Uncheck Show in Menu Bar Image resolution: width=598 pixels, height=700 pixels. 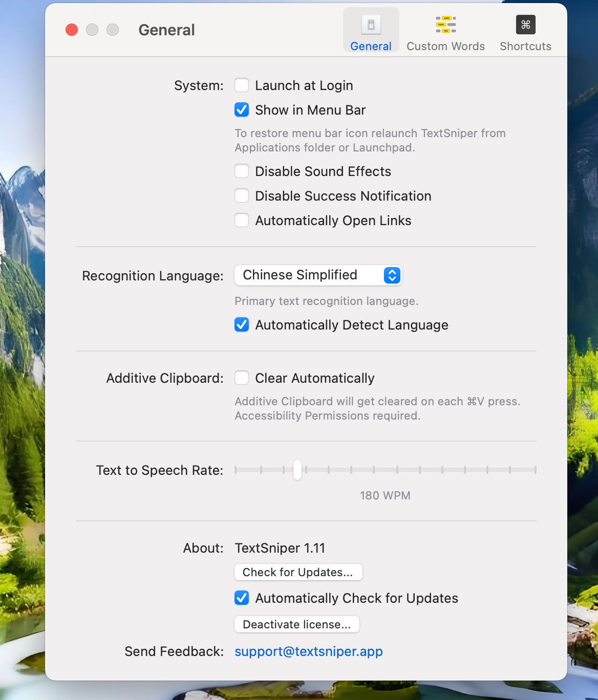[x=242, y=110]
